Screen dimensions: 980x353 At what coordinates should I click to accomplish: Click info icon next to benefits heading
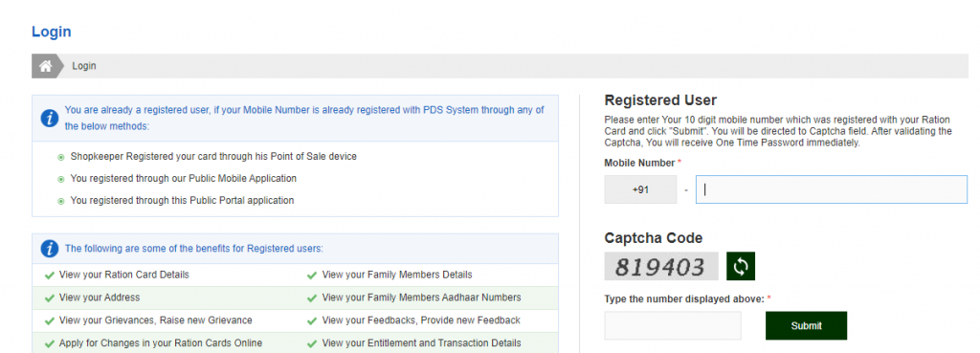point(50,249)
